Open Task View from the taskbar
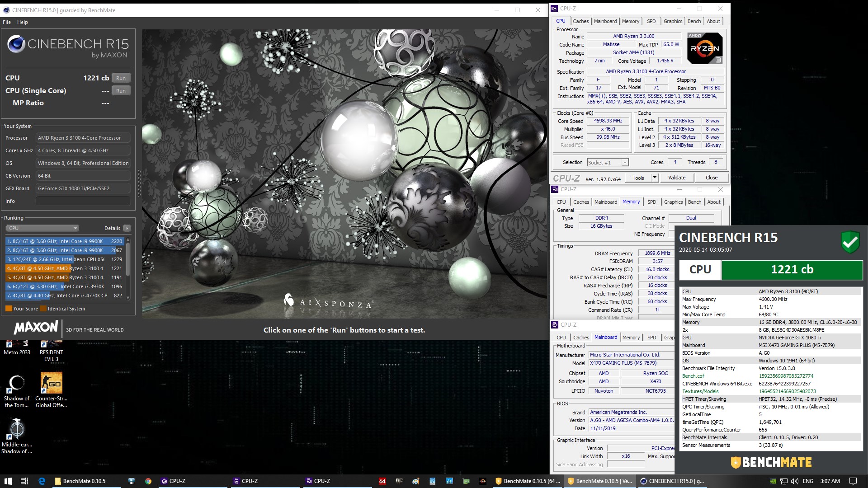 click(x=24, y=481)
